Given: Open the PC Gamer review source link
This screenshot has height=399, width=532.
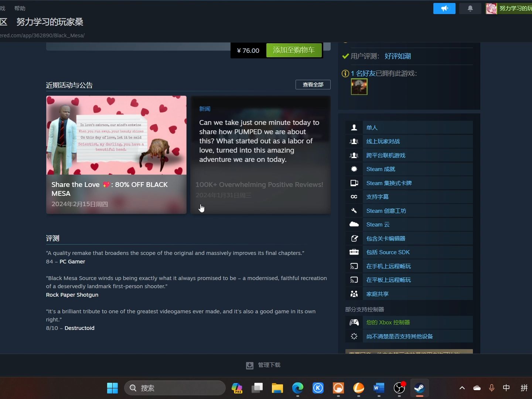Looking at the screenshot, I should coord(72,262).
